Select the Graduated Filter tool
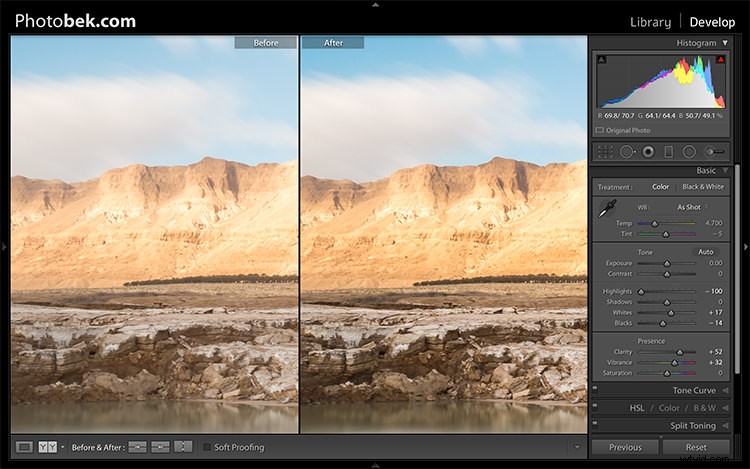This screenshot has width=750, height=469. pos(669,152)
